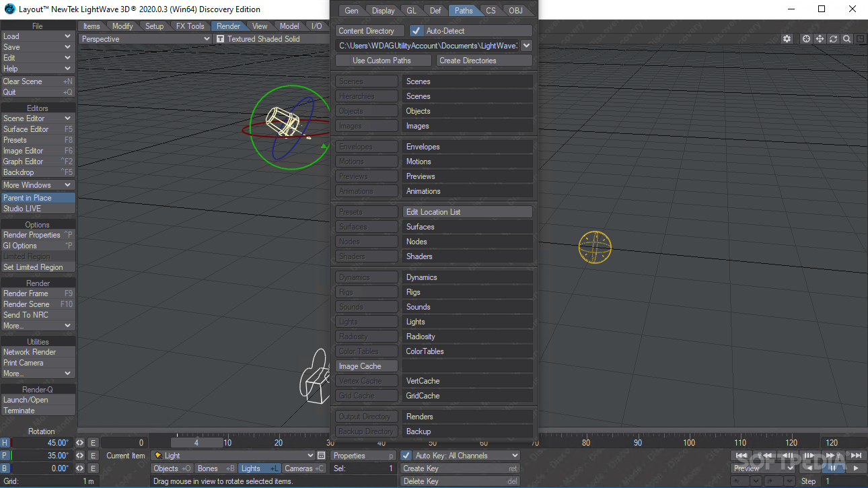Click arrows stepper beside heading 45.00°
The image size is (868, 488).
click(79, 443)
